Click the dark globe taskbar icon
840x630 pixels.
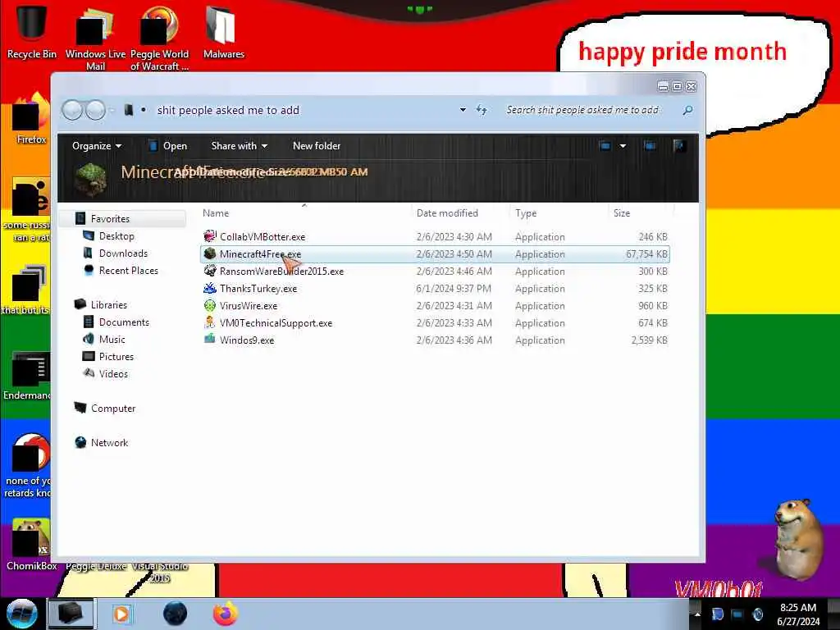click(176, 614)
